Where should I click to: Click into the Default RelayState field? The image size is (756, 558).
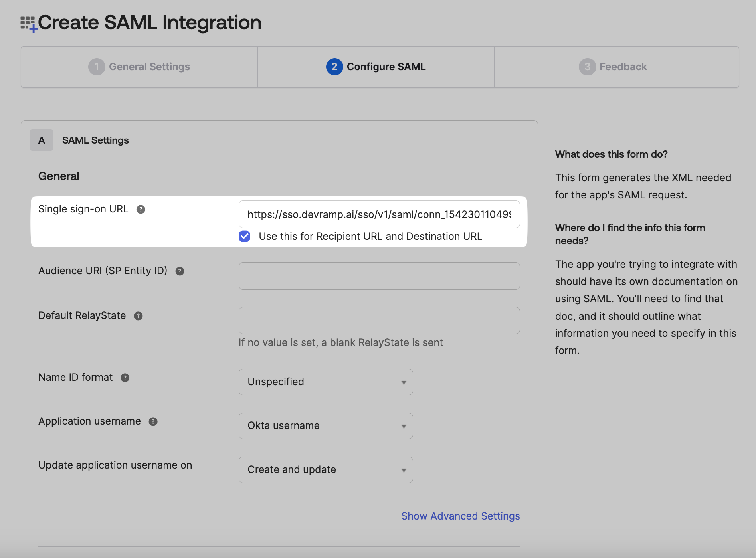coord(379,321)
